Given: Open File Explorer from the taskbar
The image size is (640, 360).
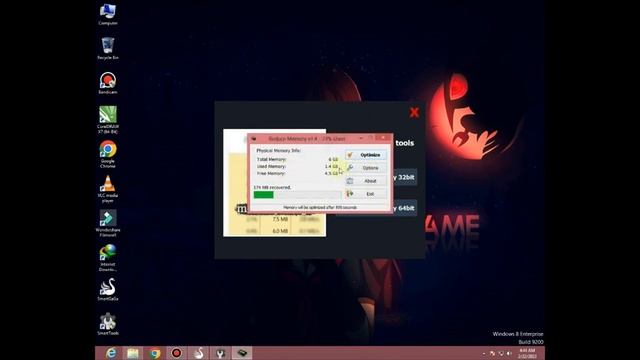Looking at the screenshot, I should (133, 353).
